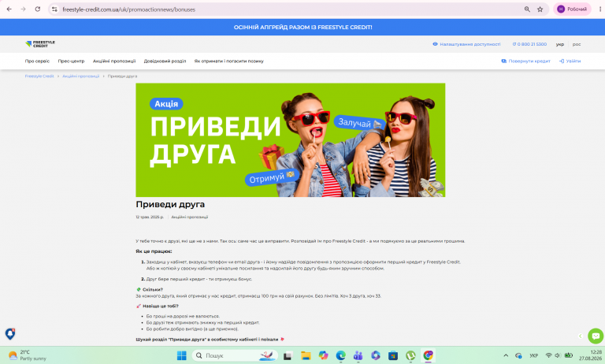The width and height of the screenshot is (605, 364).
Task: Open Акційні пропозиції menu item
Action: [x=114, y=61]
